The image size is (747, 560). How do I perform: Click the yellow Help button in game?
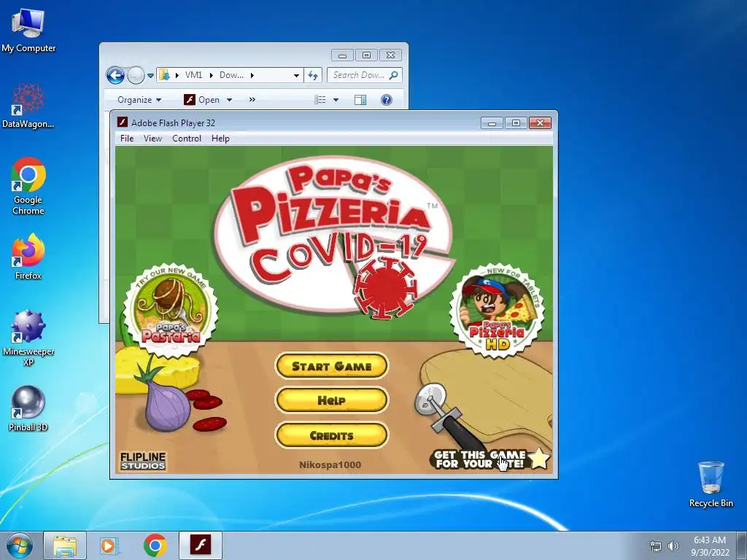pyautogui.click(x=332, y=400)
